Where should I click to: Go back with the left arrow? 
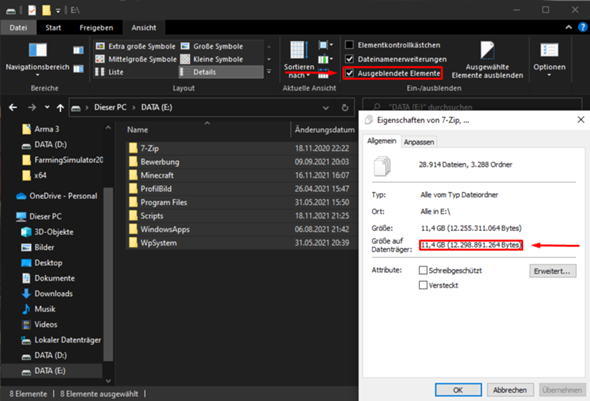pyautogui.click(x=13, y=108)
